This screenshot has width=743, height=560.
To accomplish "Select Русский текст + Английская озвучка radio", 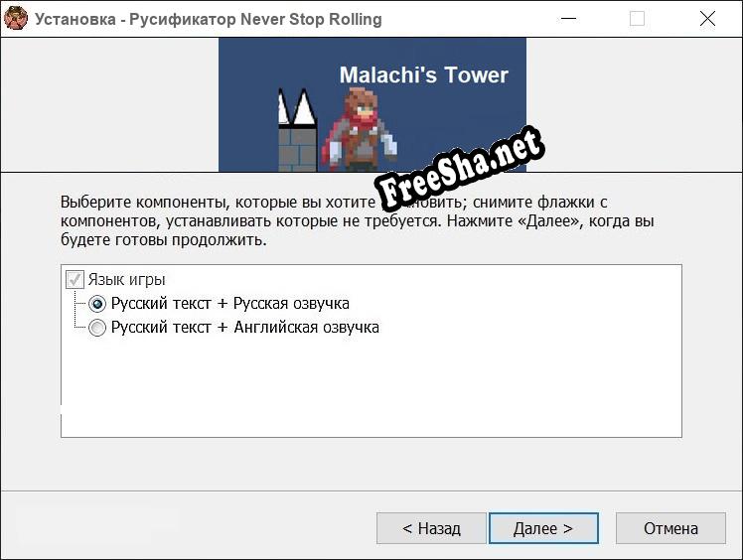I will tap(97, 328).
